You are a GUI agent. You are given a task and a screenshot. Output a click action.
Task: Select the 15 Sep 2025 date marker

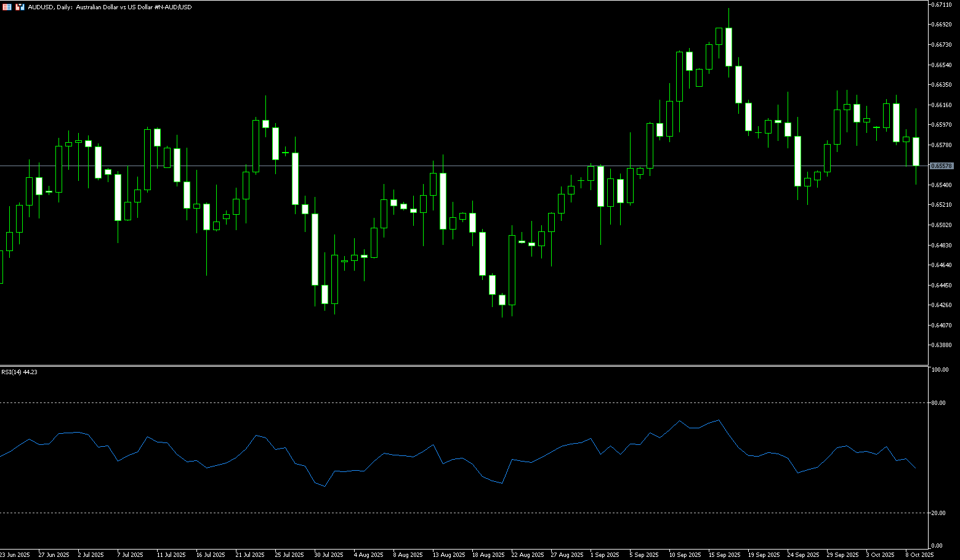click(724, 555)
